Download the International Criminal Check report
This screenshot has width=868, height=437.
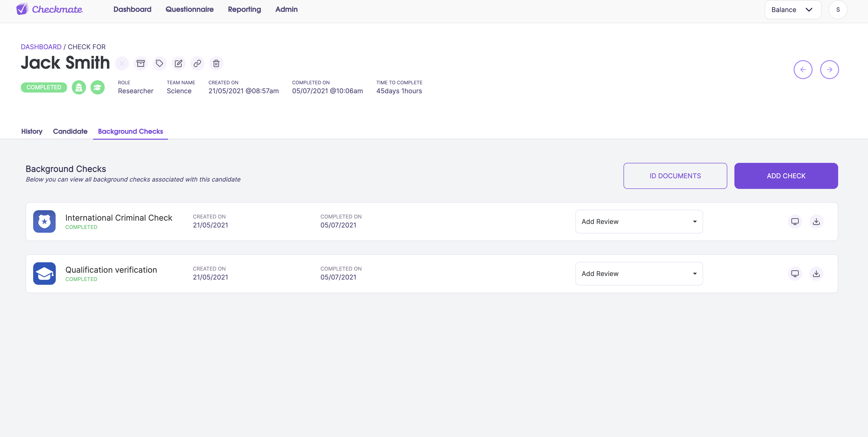816,222
